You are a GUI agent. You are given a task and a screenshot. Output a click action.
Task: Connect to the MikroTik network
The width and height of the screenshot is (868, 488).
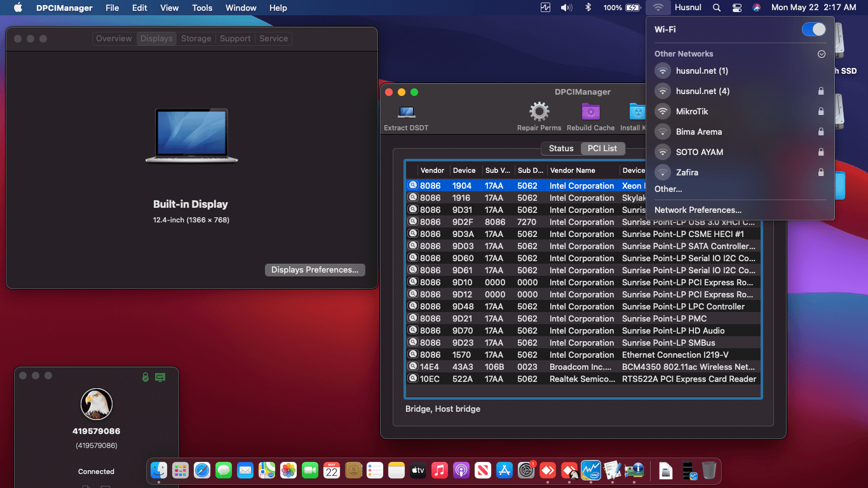692,111
